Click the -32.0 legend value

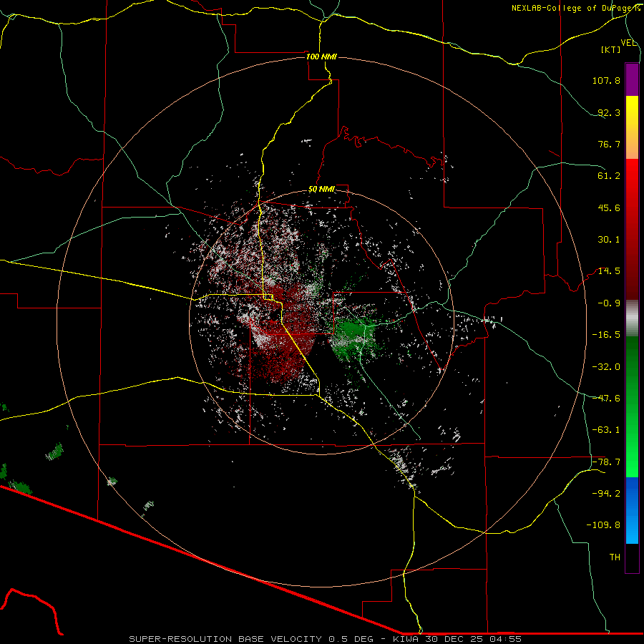[x=606, y=367]
